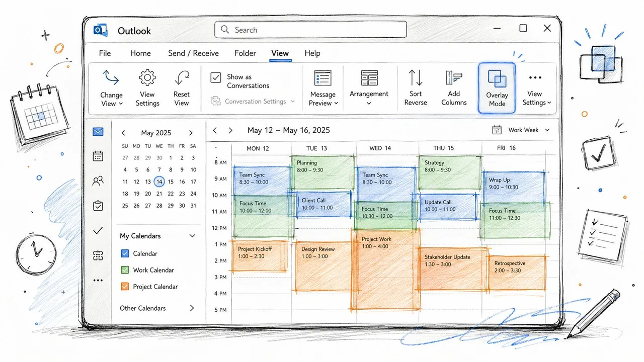Go to previous week in calendar
Viewport: 644px width, 362px height.
(215, 130)
